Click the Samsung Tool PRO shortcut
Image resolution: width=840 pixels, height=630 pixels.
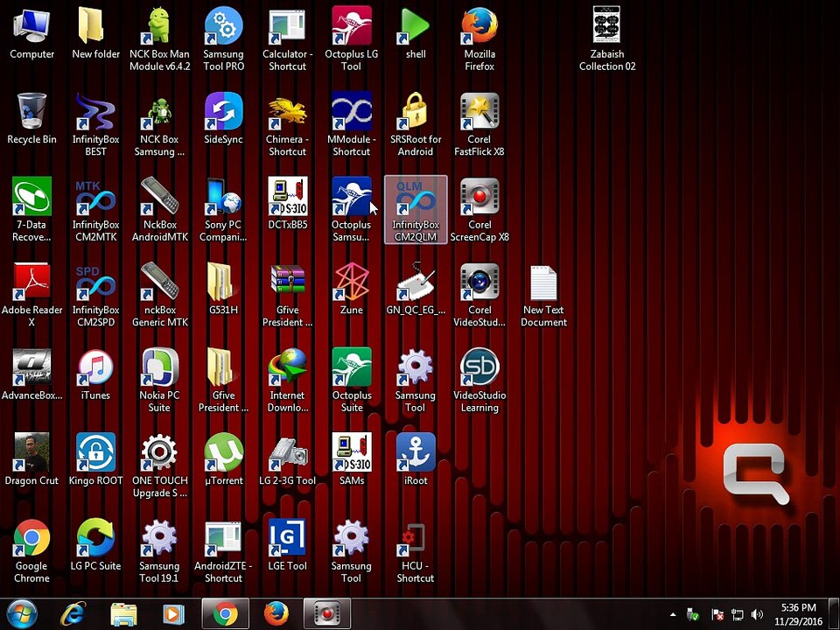pyautogui.click(x=223, y=38)
